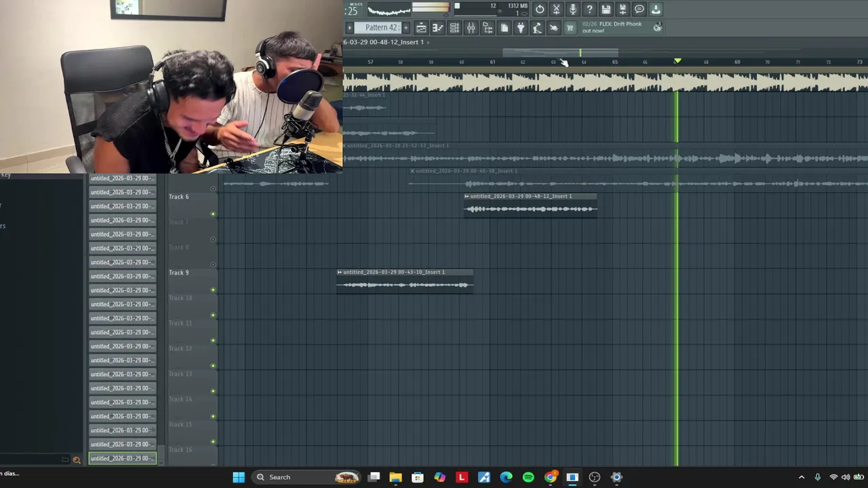Open Spotify from taskbar
The image size is (868, 488).
tap(528, 477)
